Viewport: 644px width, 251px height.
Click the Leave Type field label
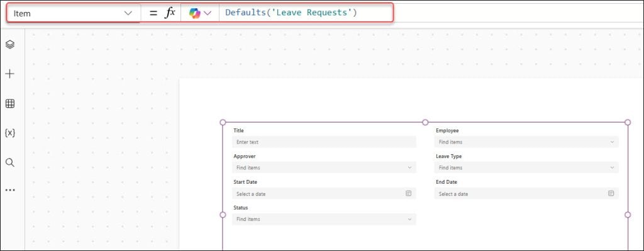pos(449,157)
